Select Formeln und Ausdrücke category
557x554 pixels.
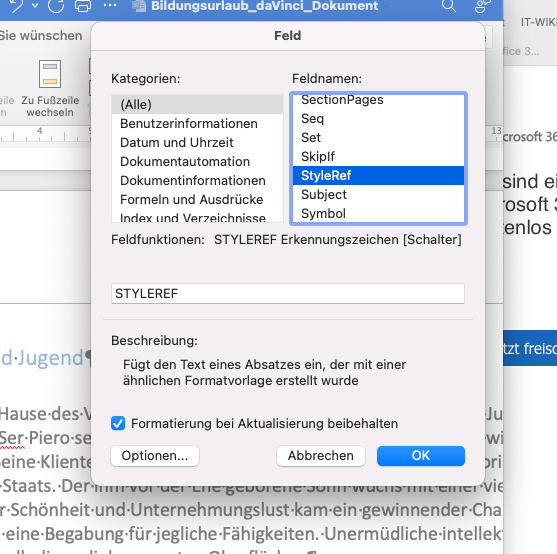point(198,199)
